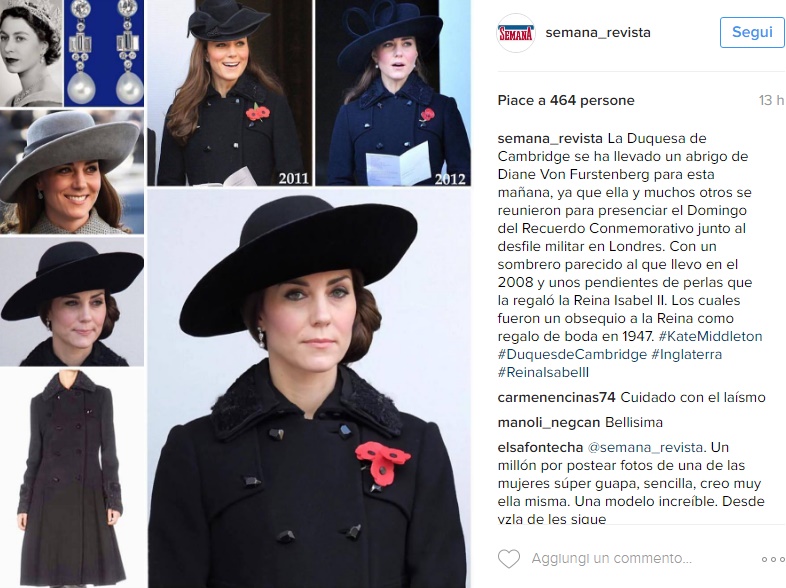This screenshot has height=588, width=786.
Task: Click the 13 h post timestamp
Action: click(x=771, y=100)
